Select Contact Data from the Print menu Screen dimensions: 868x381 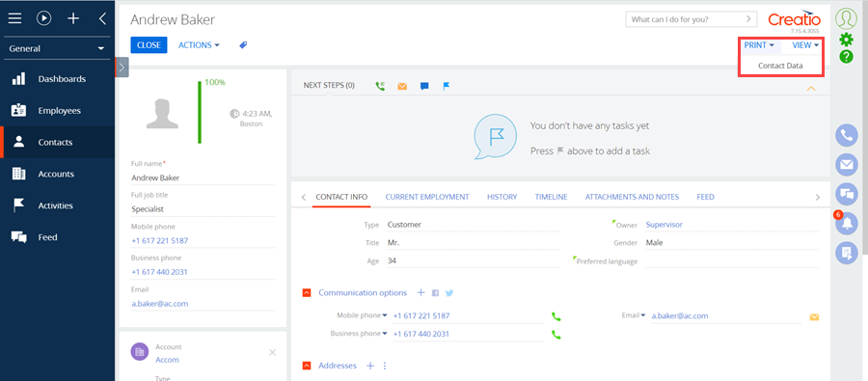[x=780, y=66]
